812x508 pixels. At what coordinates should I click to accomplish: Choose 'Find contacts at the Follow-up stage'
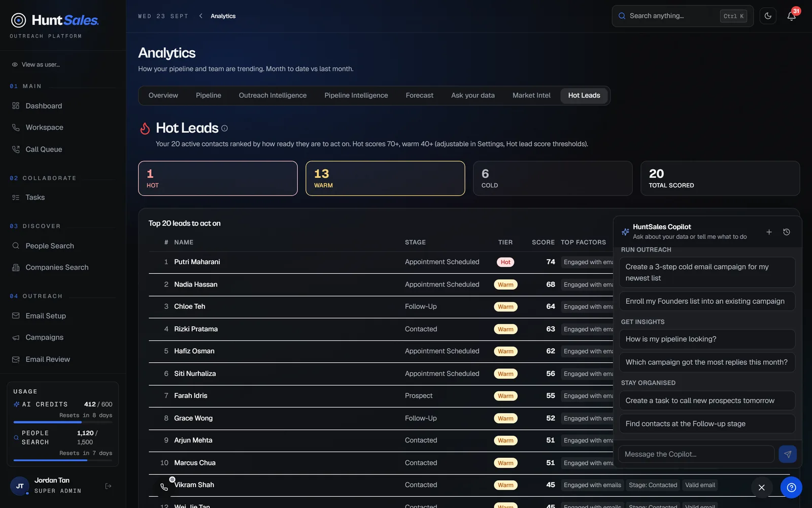[707, 424]
